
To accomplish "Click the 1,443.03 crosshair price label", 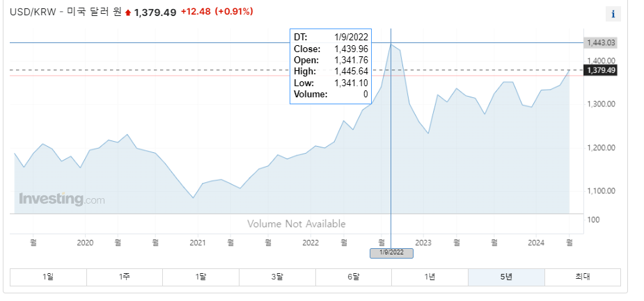I will pyautogui.click(x=600, y=42).
